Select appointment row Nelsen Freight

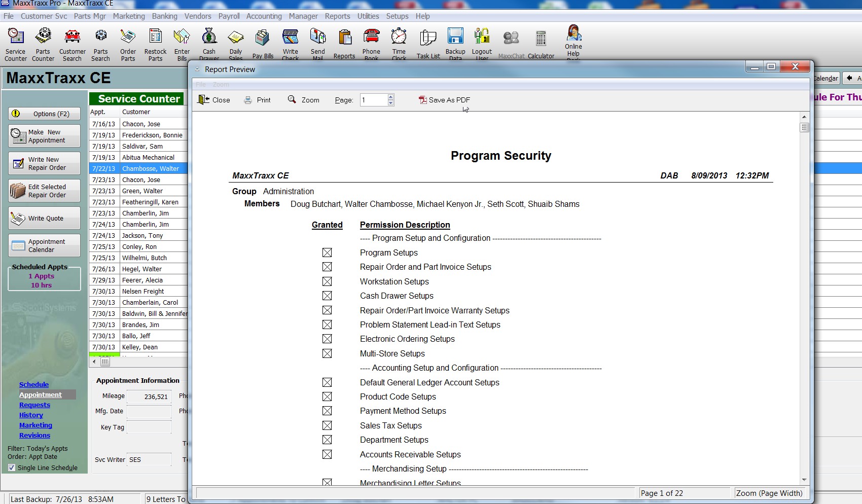click(138, 291)
